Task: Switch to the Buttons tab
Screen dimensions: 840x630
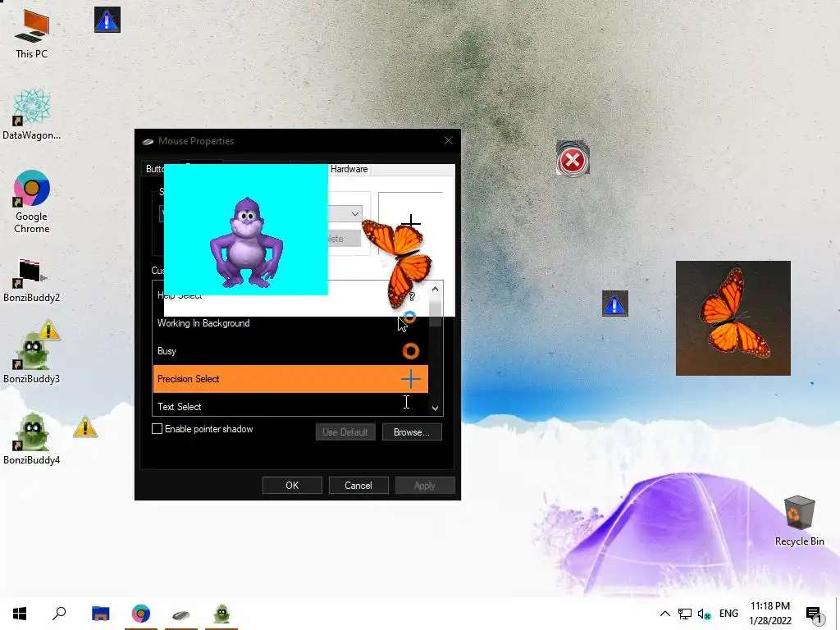Action: 154,169
